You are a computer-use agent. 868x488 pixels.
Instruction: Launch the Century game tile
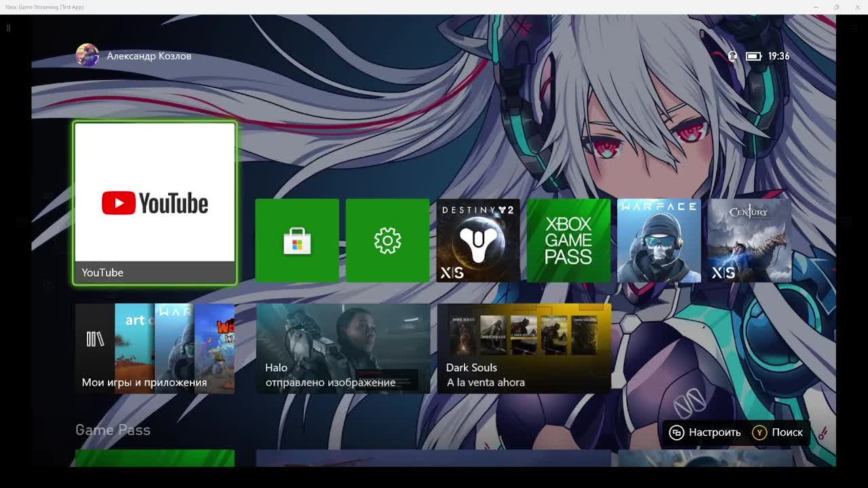[x=749, y=241]
